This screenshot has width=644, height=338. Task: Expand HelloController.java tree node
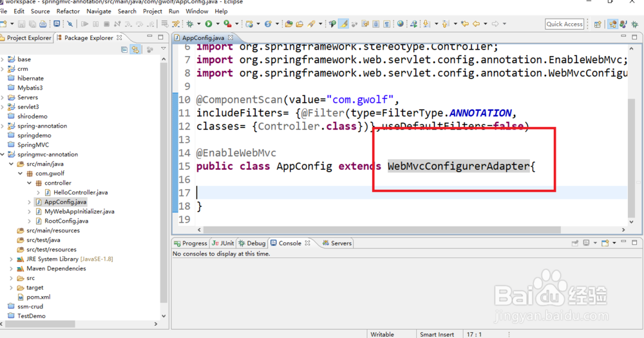[38, 192]
